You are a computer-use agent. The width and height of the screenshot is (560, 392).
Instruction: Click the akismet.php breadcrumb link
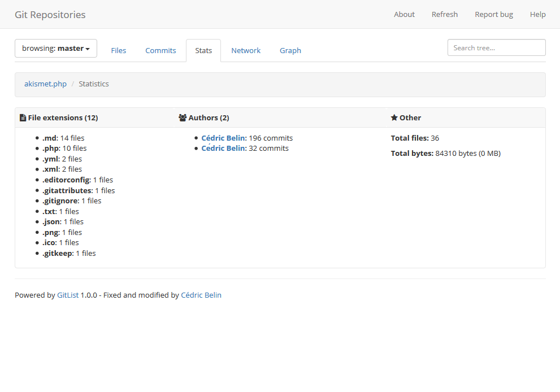point(45,84)
